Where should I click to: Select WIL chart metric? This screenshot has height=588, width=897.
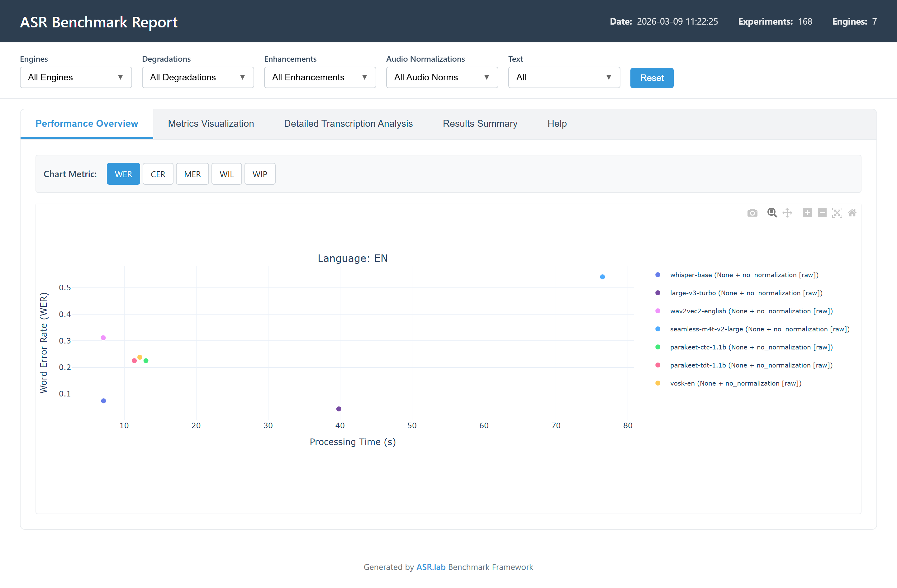(x=226, y=174)
